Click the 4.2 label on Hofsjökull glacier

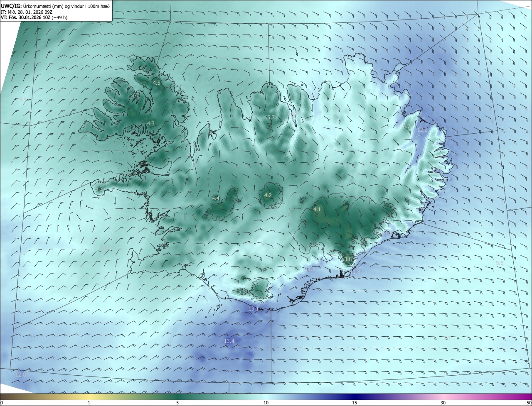tap(268, 196)
